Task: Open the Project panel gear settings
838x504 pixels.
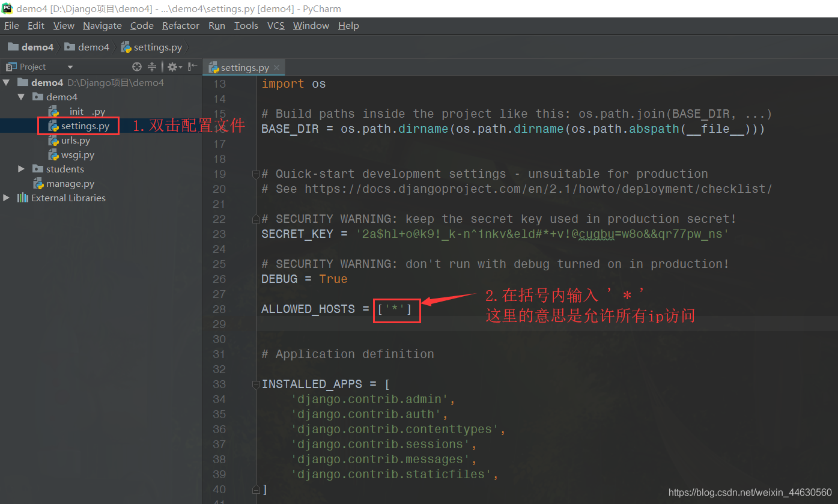Action: point(174,67)
